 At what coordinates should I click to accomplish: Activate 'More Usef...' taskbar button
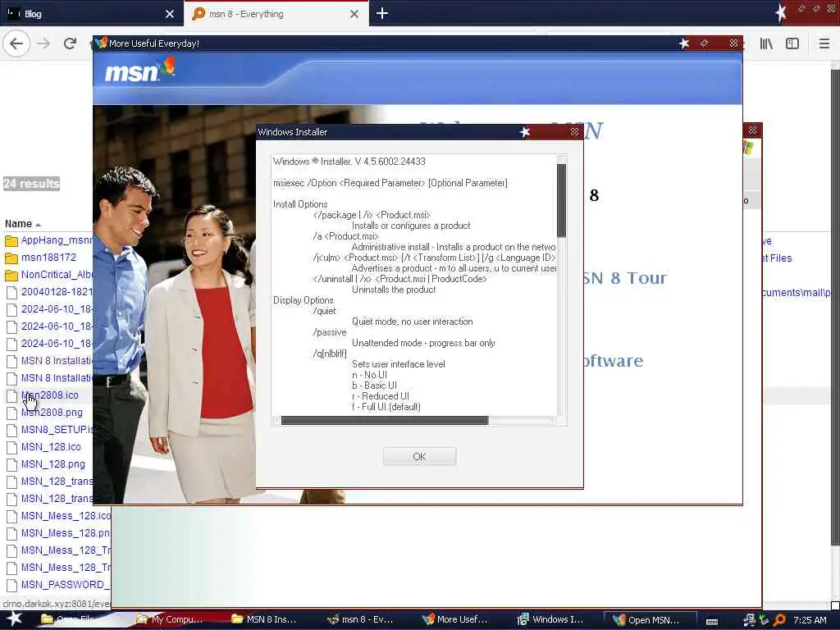454,619
